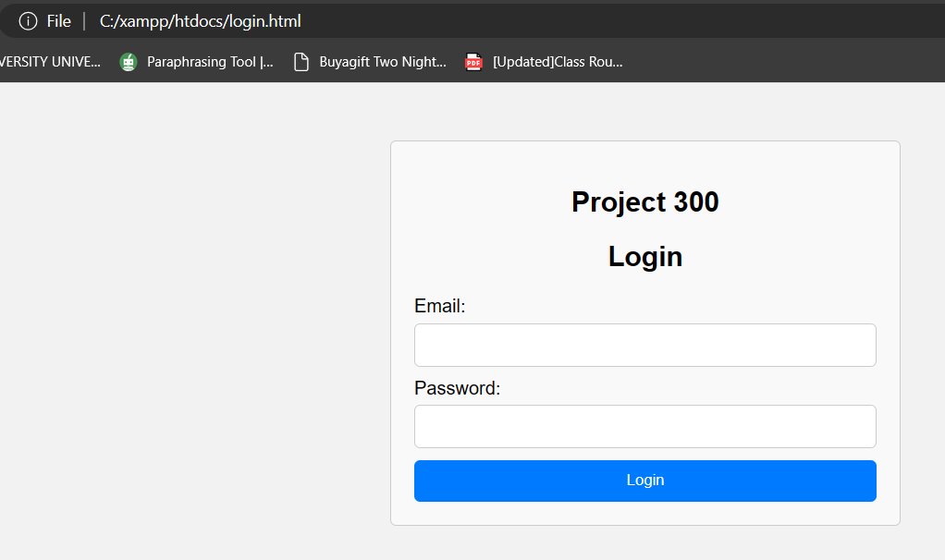Click the divider between File and URL
The width and height of the screenshot is (945, 560).
[x=84, y=21]
